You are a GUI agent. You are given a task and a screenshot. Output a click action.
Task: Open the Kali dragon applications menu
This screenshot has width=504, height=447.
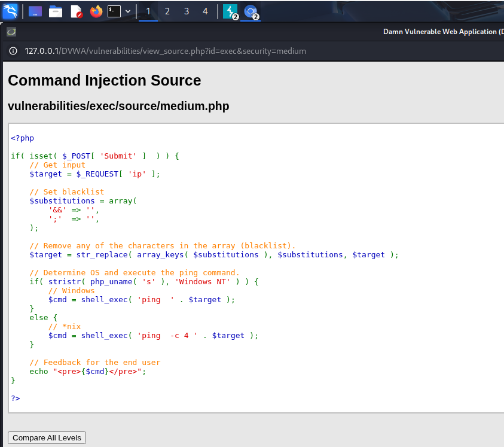coord(10,11)
